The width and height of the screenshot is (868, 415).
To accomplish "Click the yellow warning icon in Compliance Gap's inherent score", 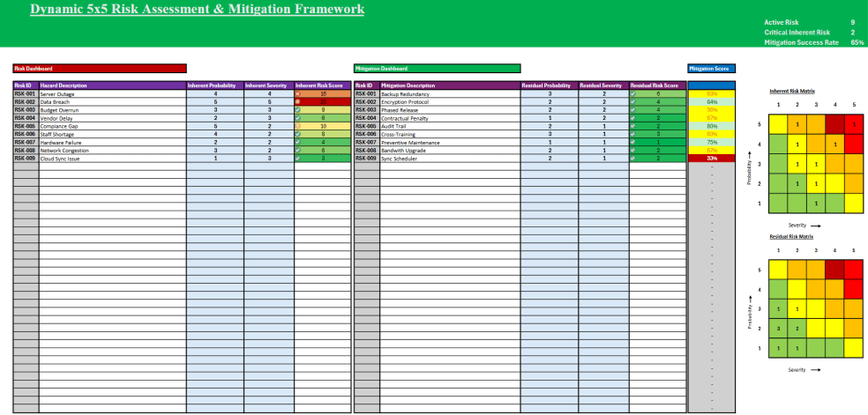I will pyautogui.click(x=298, y=126).
